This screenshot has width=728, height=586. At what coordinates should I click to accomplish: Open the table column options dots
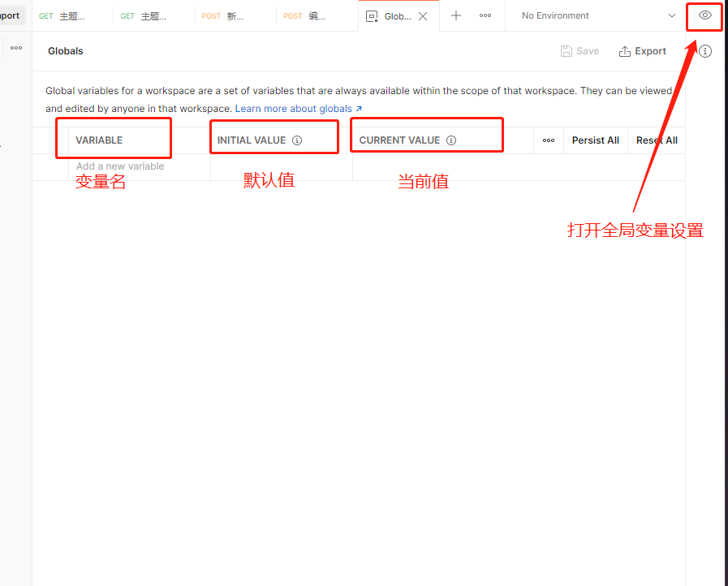(549, 140)
